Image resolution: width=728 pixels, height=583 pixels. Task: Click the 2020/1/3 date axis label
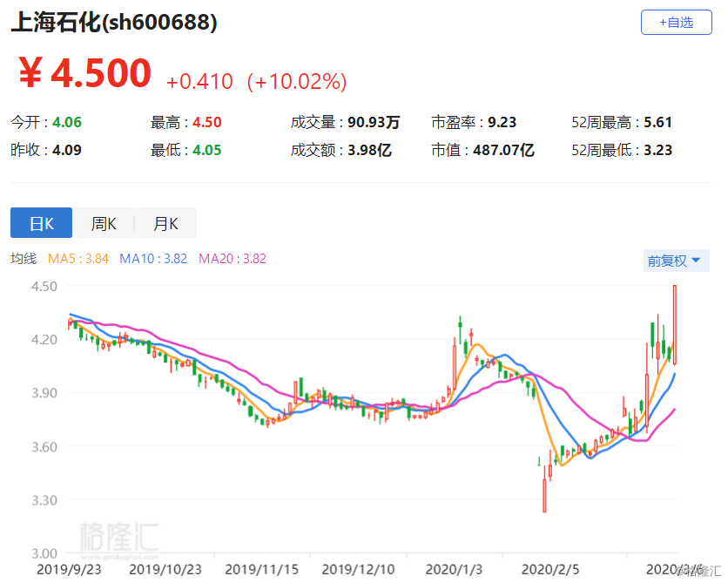(454, 570)
